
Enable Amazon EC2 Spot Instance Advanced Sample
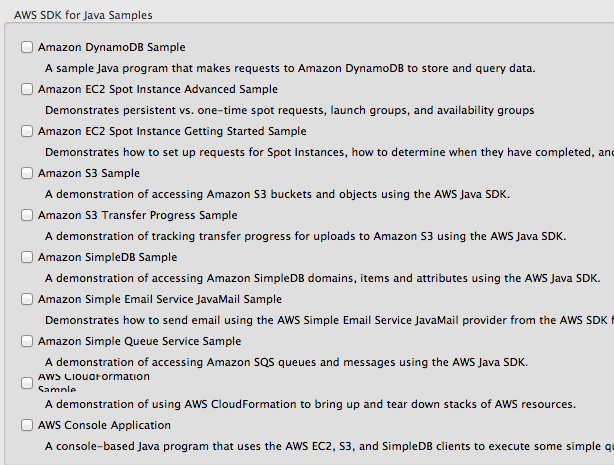click(27, 89)
